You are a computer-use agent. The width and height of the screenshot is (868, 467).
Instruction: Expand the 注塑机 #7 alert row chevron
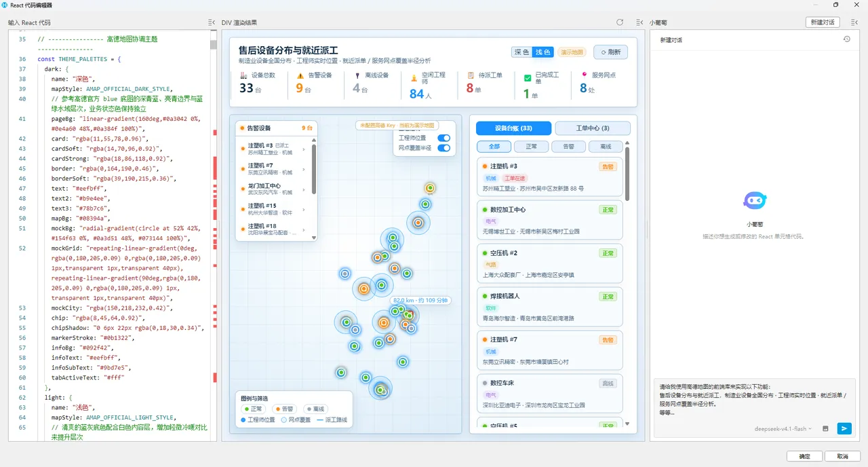(304, 169)
